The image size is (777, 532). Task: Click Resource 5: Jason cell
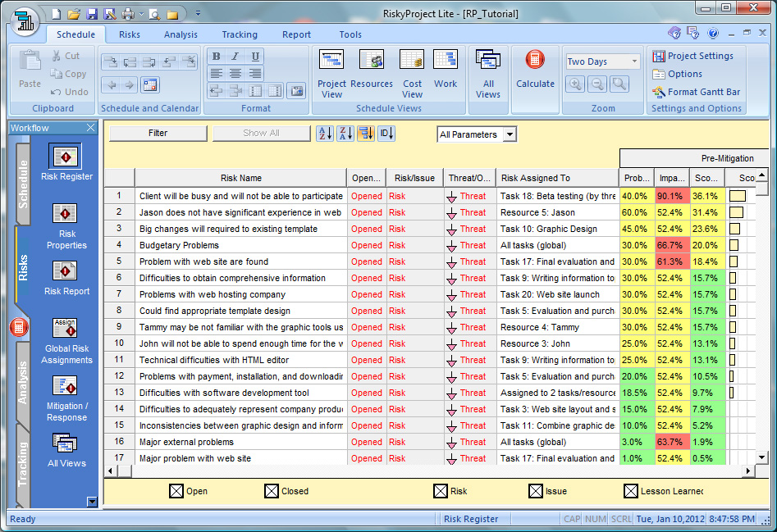point(557,212)
